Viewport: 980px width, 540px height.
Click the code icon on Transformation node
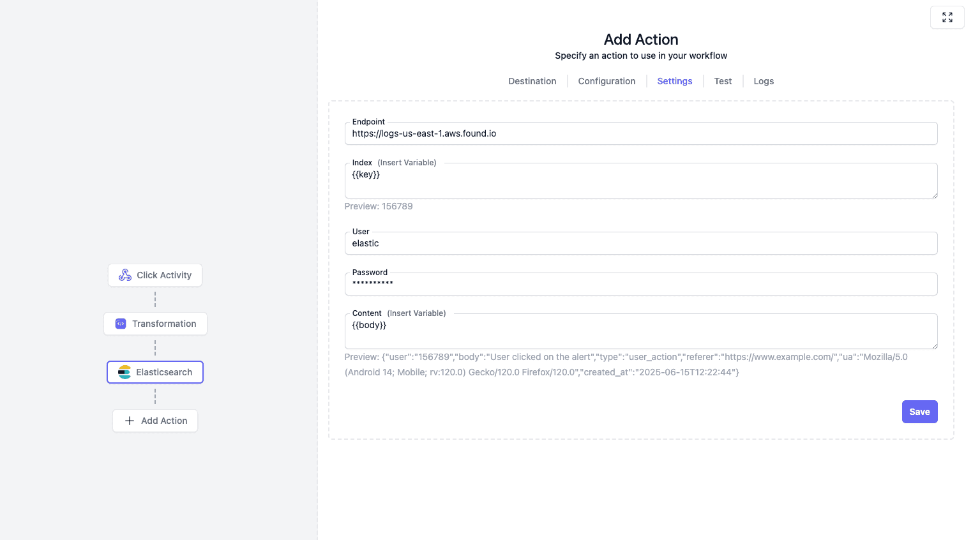pyautogui.click(x=121, y=324)
